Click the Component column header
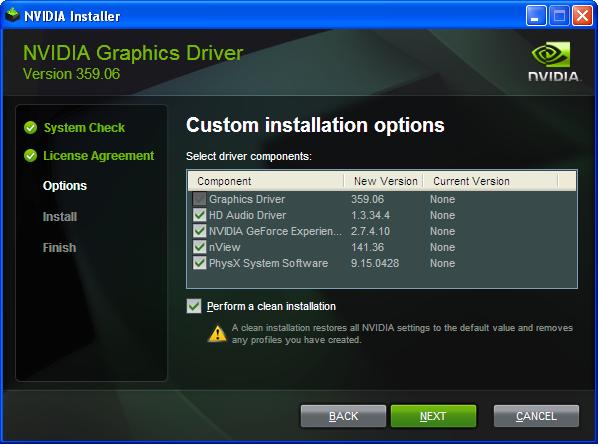 click(266, 181)
